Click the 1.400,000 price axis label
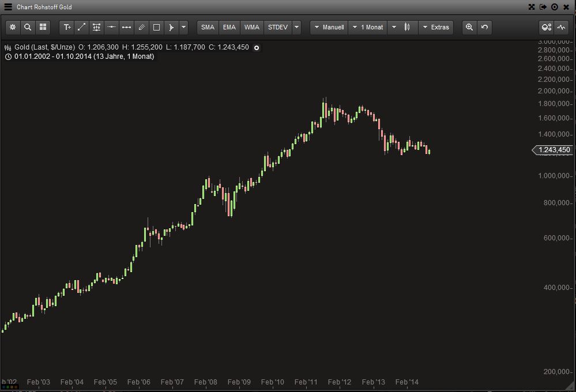 click(555, 134)
